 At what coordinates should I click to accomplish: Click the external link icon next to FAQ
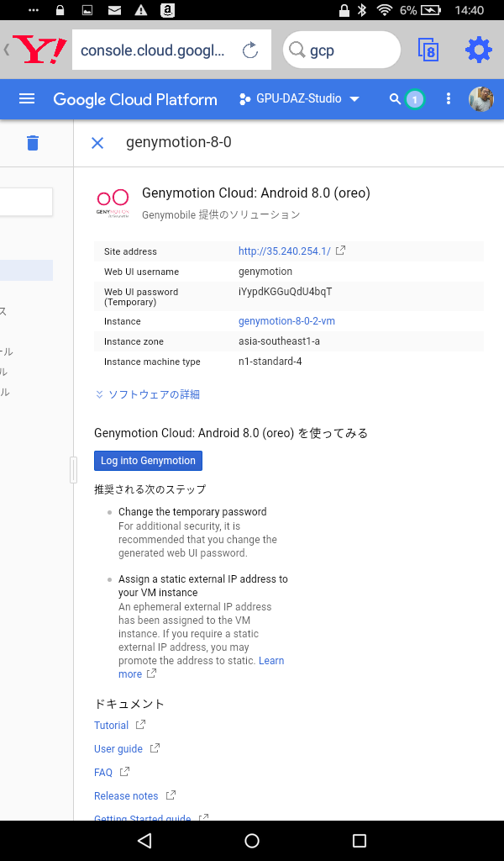pos(124,772)
